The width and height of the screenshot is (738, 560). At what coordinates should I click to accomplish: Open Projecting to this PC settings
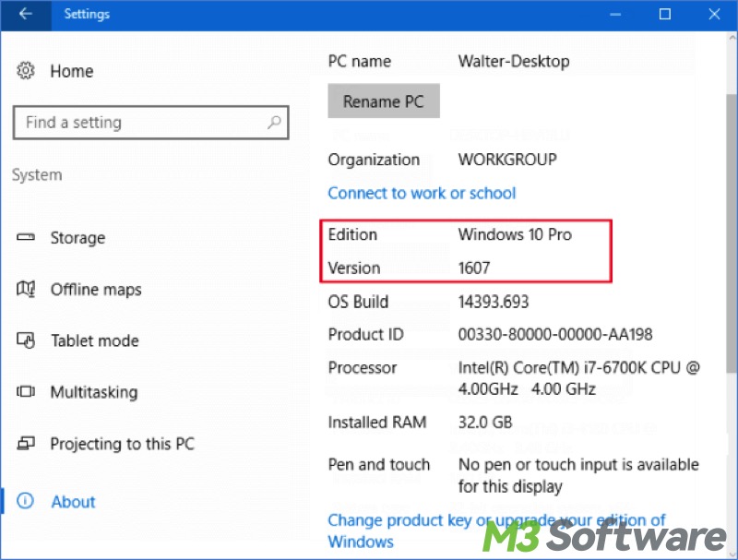point(122,444)
